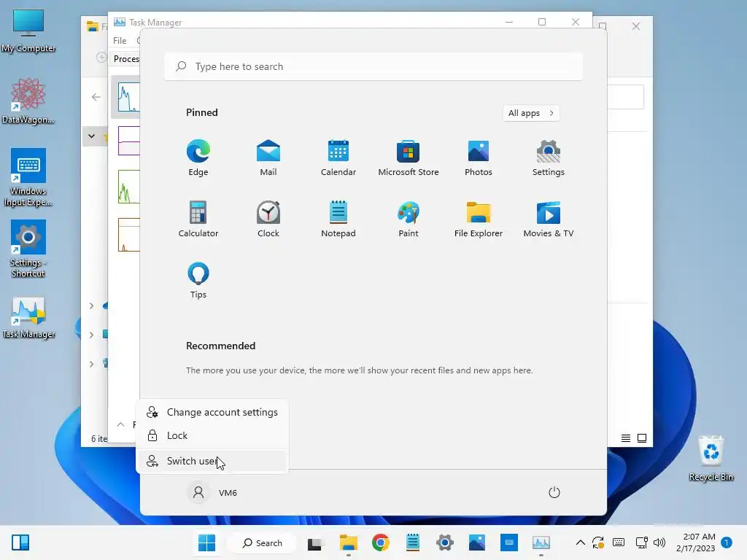Open the Tips app
This screenshot has width=747, height=560.
(x=198, y=281)
